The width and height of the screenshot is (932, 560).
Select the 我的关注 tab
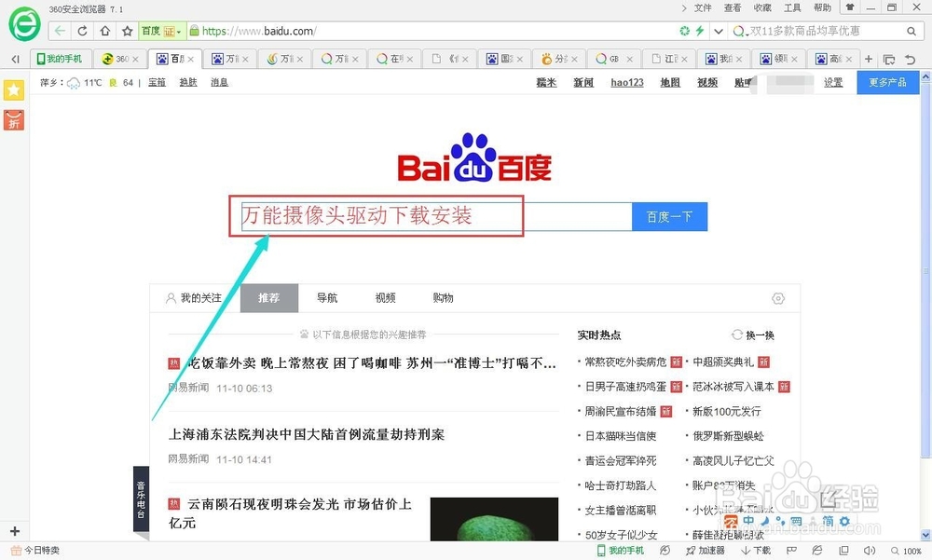[194, 298]
